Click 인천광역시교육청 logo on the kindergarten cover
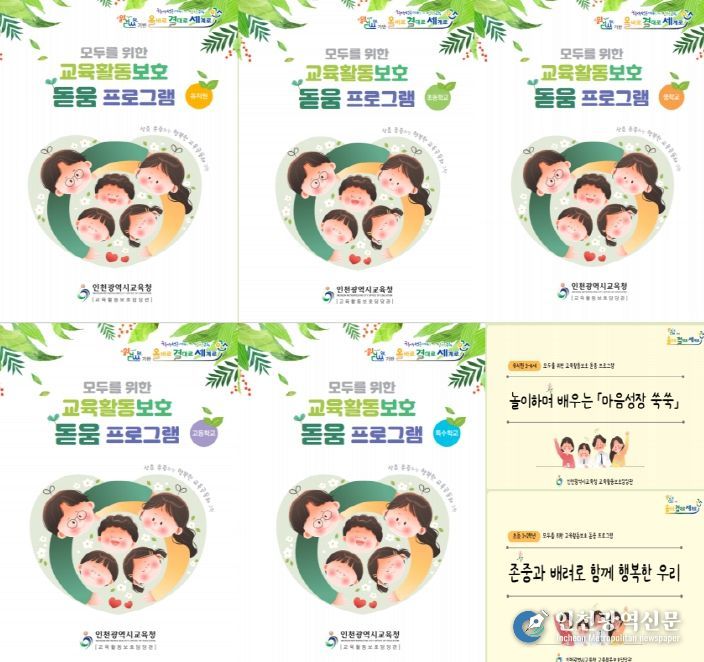 pos(115,292)
